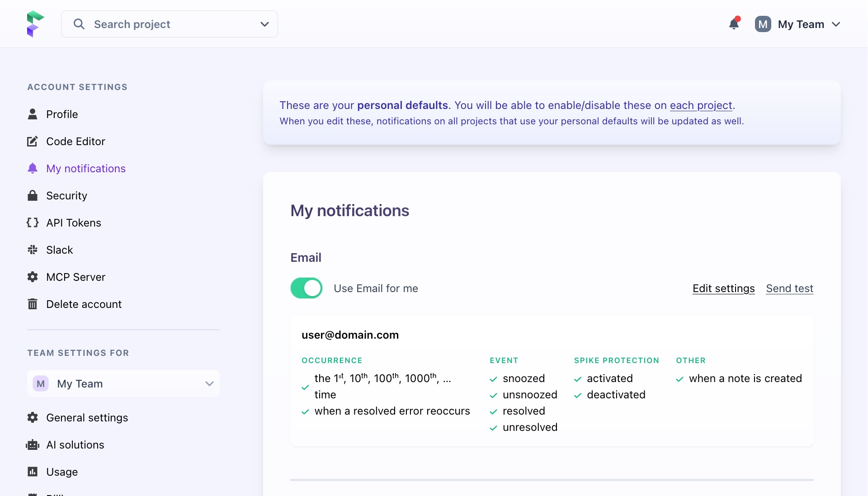
Task: Open the team settings My Team selector
Action: 123,383
